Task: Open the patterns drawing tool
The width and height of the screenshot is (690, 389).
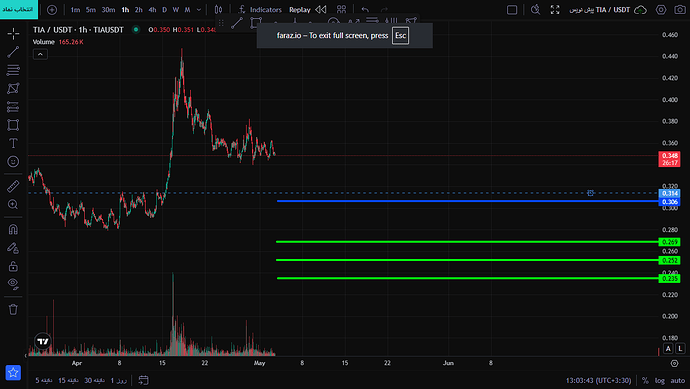Action: pyautogui.click(x=13, y=88)
